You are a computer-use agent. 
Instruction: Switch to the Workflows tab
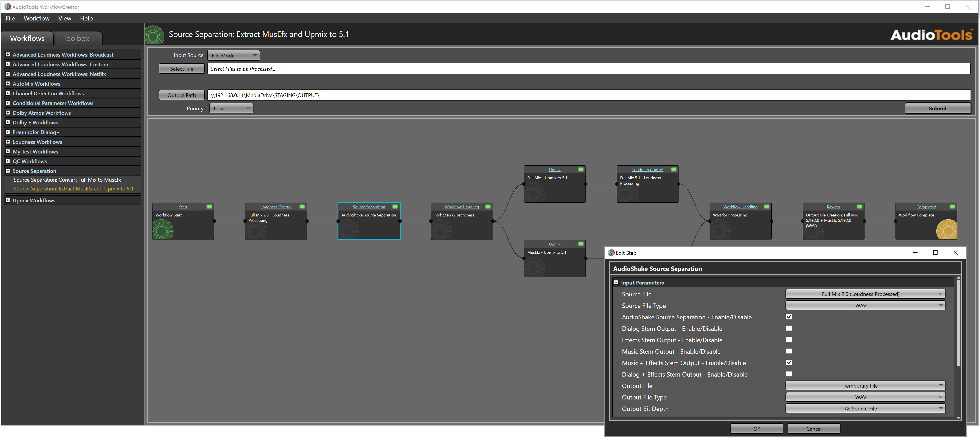[x=27, y=39]
